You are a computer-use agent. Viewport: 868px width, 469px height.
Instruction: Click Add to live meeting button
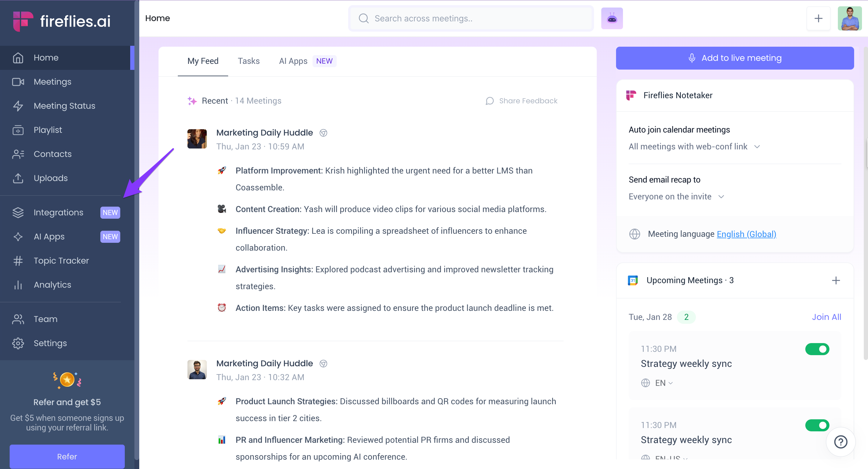(734, 58)
